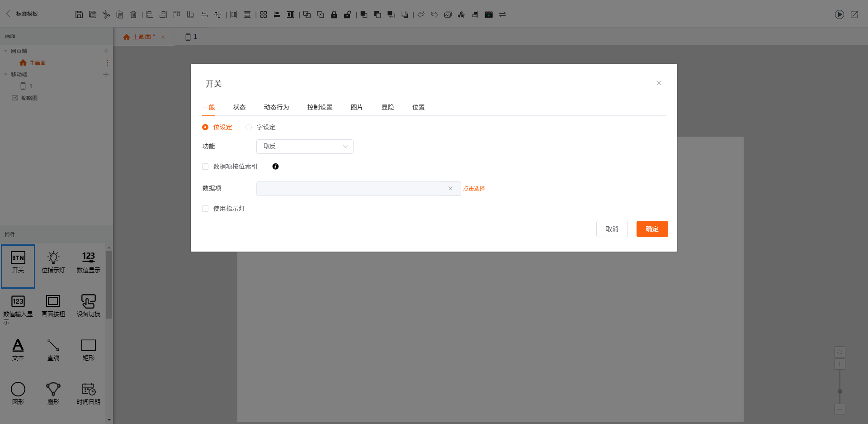Add a new page under 网页端
This screenshot has width=868, height=424.
[x=106, y=51]
